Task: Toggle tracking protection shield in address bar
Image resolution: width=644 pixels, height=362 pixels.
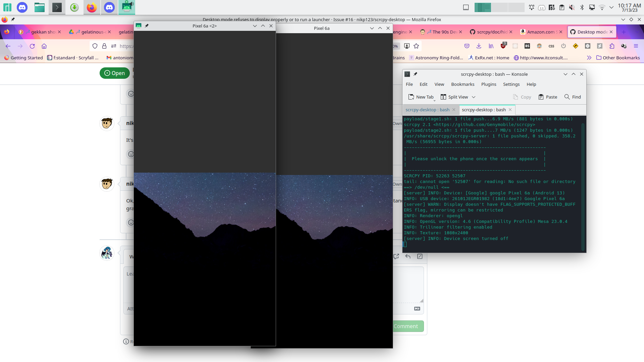Action: click(x=95, y=46)
